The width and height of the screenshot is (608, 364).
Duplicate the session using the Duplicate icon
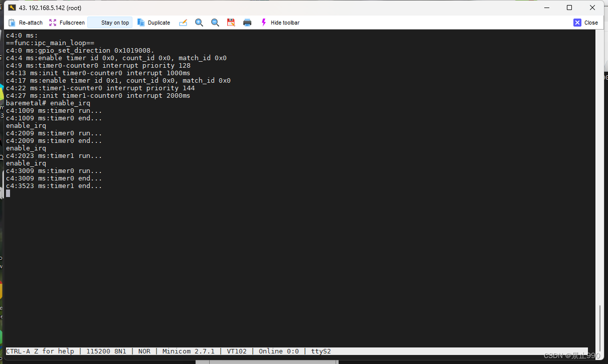[142, 23]
